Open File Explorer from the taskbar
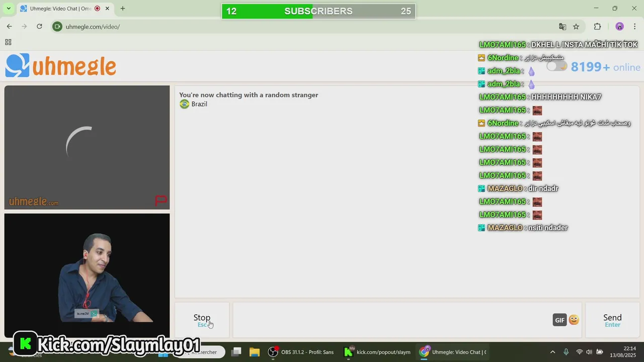 click(255, 352)
